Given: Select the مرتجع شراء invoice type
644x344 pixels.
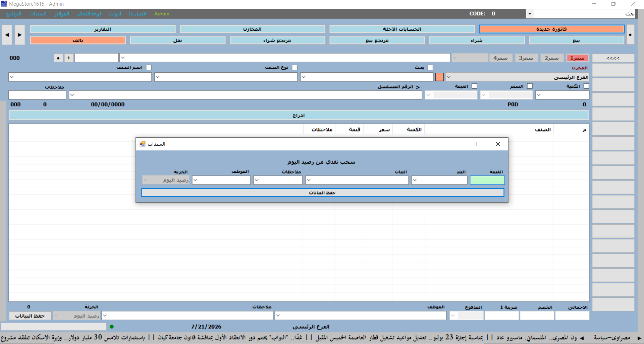Looking at the screenshot, I should click(277, 41).
